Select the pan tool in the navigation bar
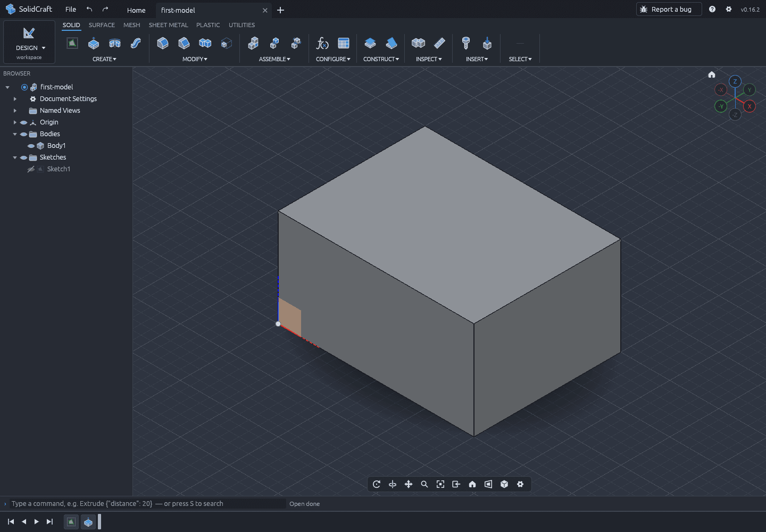This screenshot has width=766, height=532. pos(409,484)
